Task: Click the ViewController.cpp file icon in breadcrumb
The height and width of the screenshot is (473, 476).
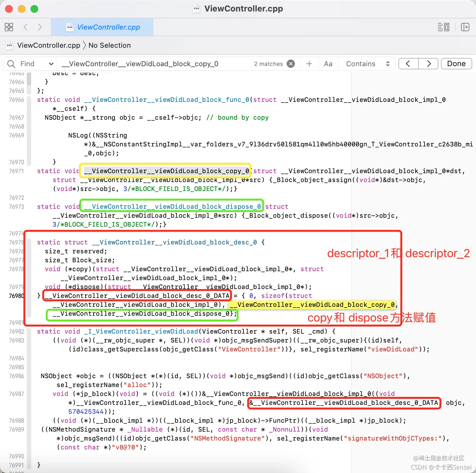Action: point(10,45)
